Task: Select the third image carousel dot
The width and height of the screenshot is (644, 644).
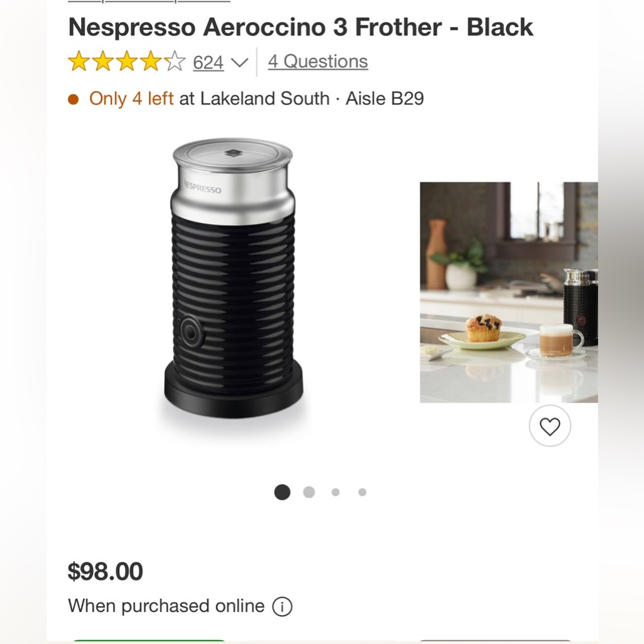Action: (336, 492)
